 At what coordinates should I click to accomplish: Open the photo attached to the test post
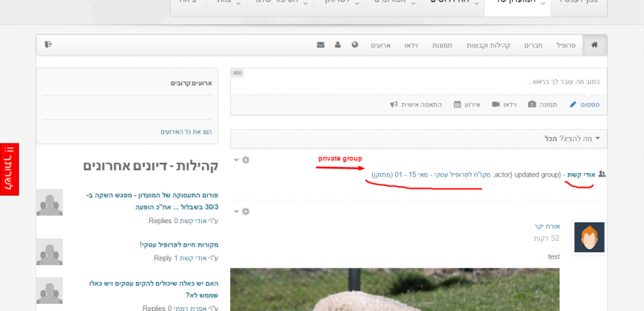point(394,289)
